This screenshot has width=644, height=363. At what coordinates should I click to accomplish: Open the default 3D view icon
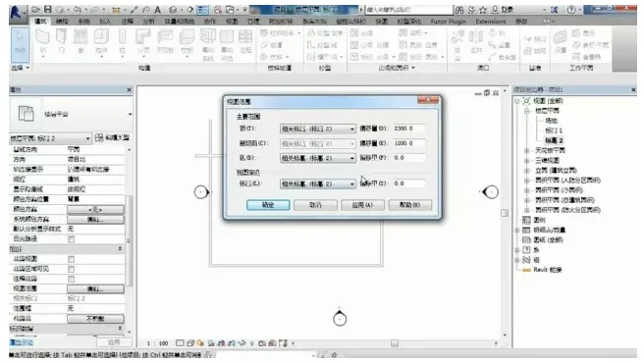tap(173, 10)
